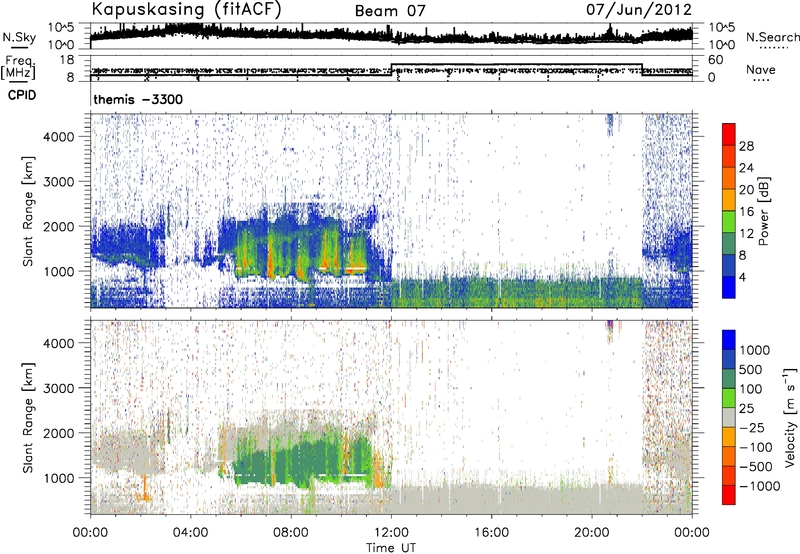Click the "25" tick label on Velocity colorbar
Viewport: 800px width, 554px height.
(746, 408)
